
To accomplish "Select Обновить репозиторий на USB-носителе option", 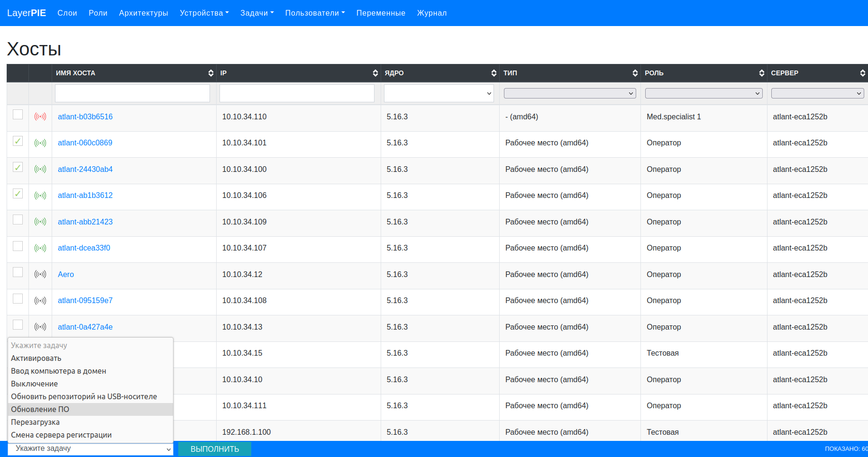I will click(91, 397).
